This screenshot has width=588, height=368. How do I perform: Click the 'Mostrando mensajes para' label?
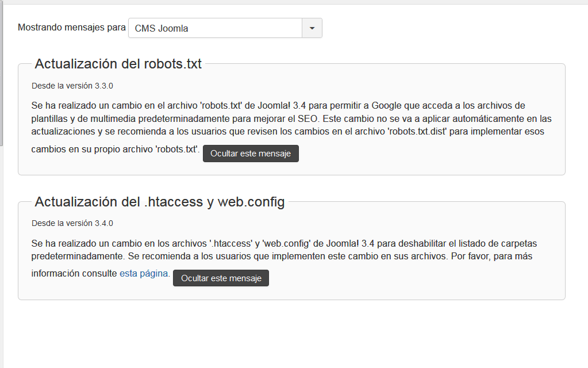point(72,28)
